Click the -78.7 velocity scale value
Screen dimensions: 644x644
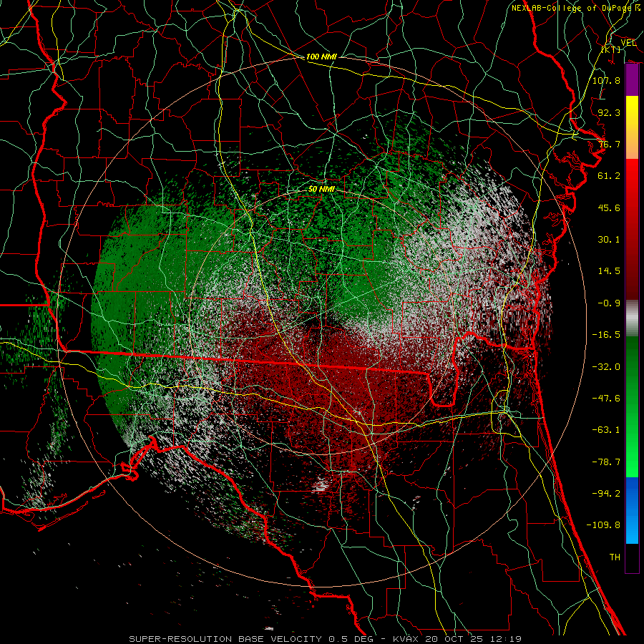[606, 462]
